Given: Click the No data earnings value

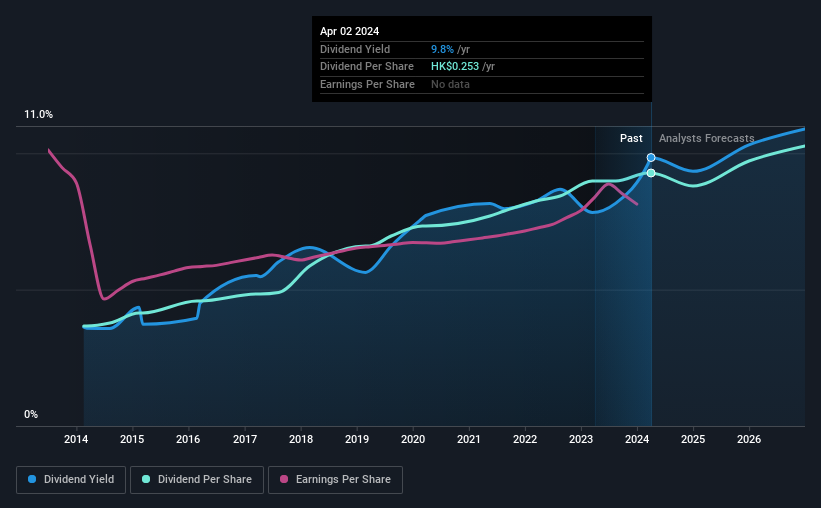Looking at the screenshot, I should tap(450, 84).
